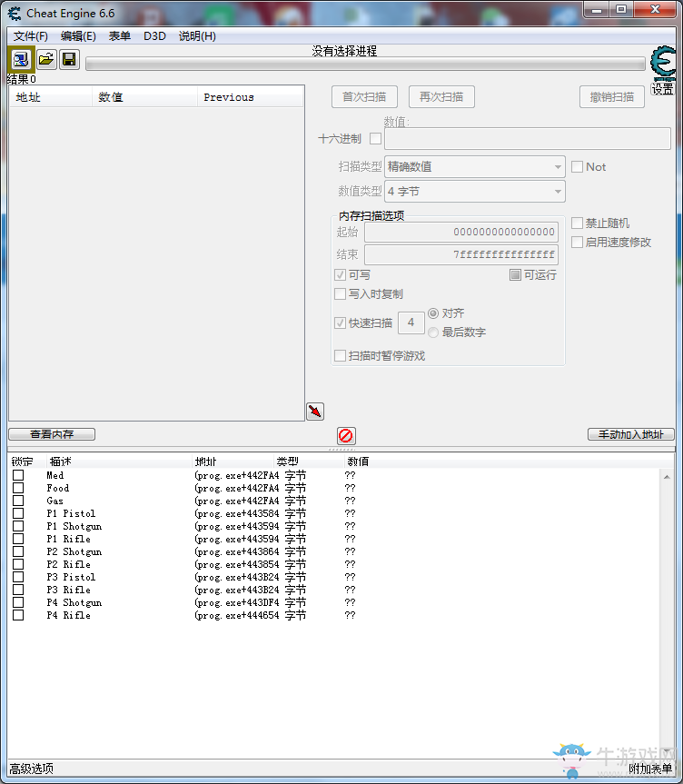Toggle 快速扫描 fast scan checkbox

click(x=340, y=323)
